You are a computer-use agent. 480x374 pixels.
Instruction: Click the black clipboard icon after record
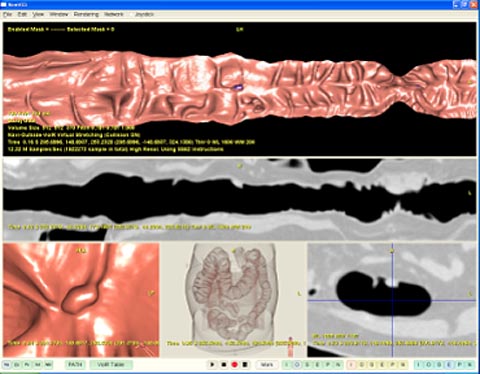click(245, 365)
